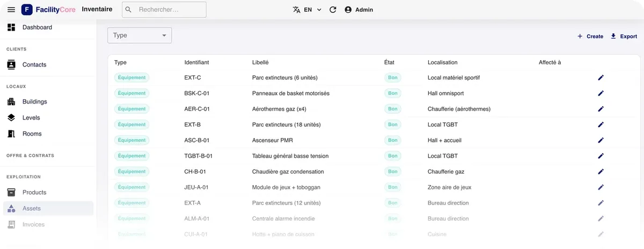The width and height of the screenshot is (644, 249).
Task: Click the Contacts card icon
Action: coord(11,64)
